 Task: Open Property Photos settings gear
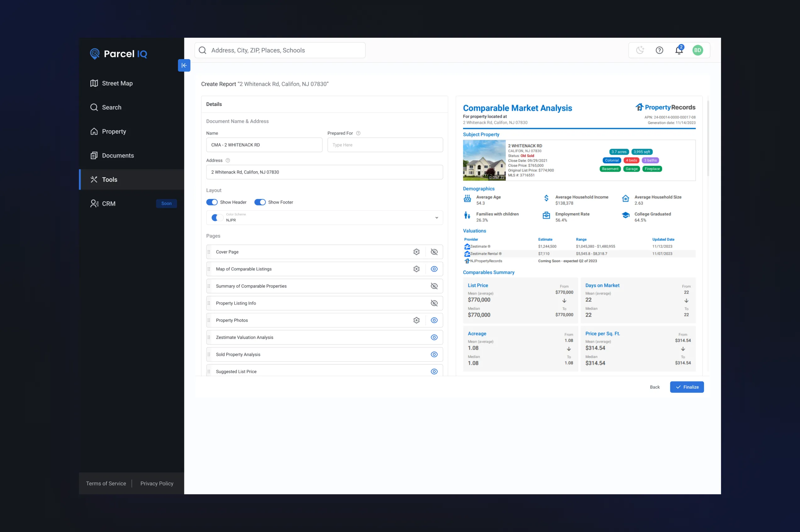tap(416, 320)
